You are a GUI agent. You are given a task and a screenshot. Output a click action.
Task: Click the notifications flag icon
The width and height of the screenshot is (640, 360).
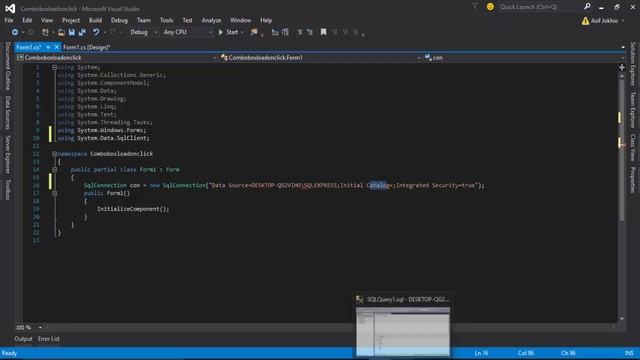[x=475, y=7]
